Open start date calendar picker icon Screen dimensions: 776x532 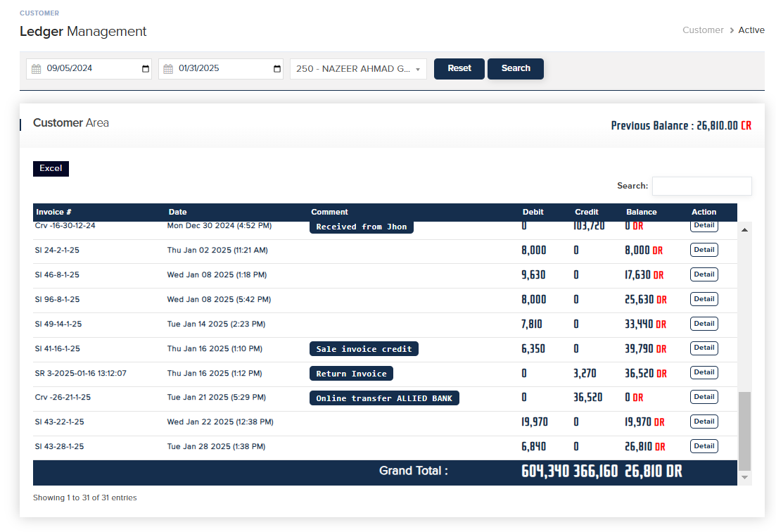point(146,69)
